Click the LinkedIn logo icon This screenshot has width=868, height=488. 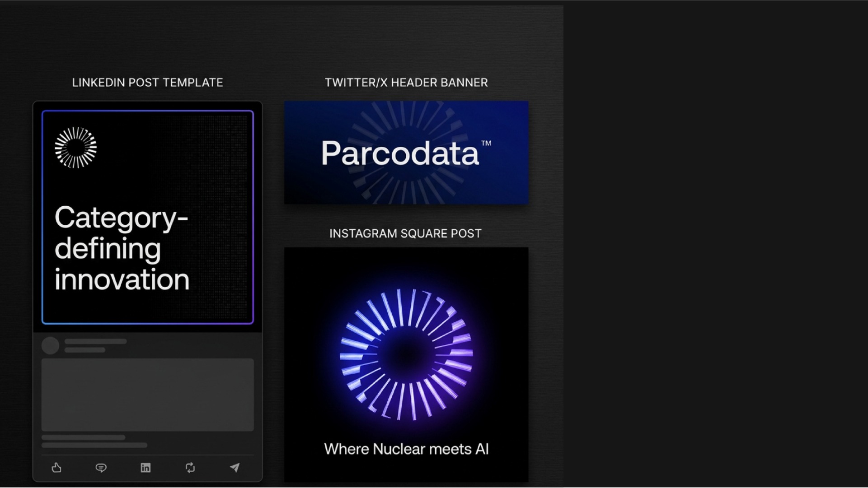point(145,468)
